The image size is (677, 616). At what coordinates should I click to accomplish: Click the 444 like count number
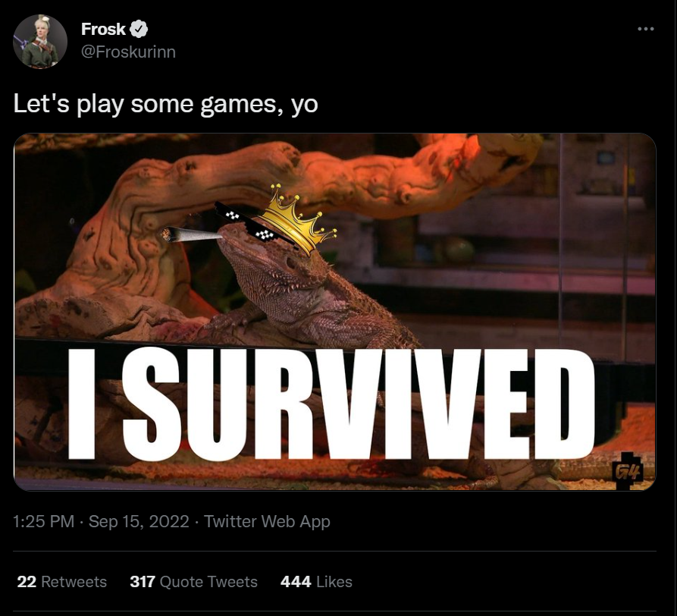(x=296, y=581)
